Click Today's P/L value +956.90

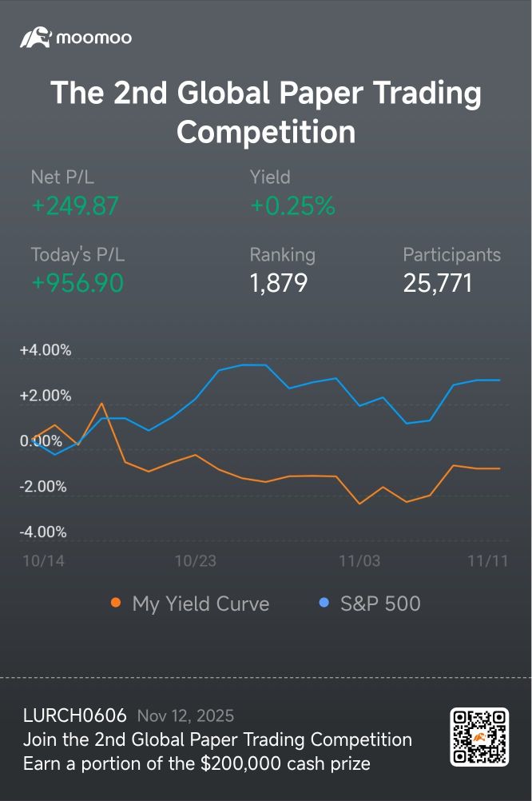pyautogui.click(x=77, y=283)
